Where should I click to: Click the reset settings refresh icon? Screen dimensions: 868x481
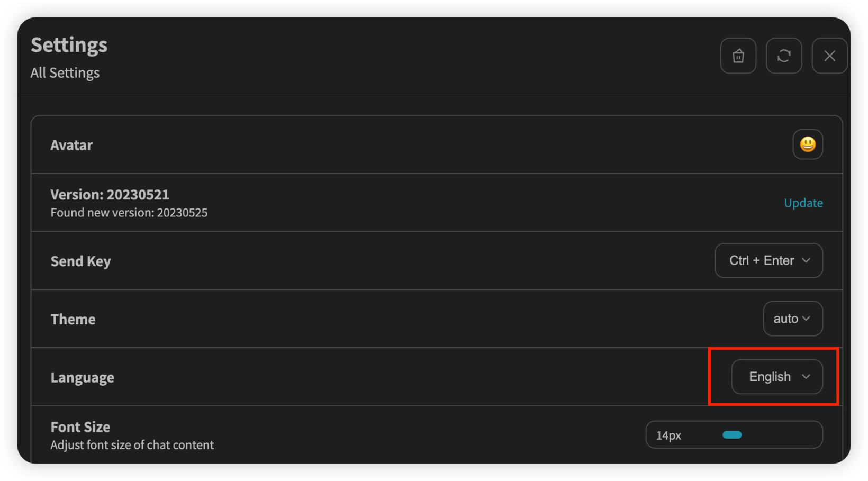point(784,56)
